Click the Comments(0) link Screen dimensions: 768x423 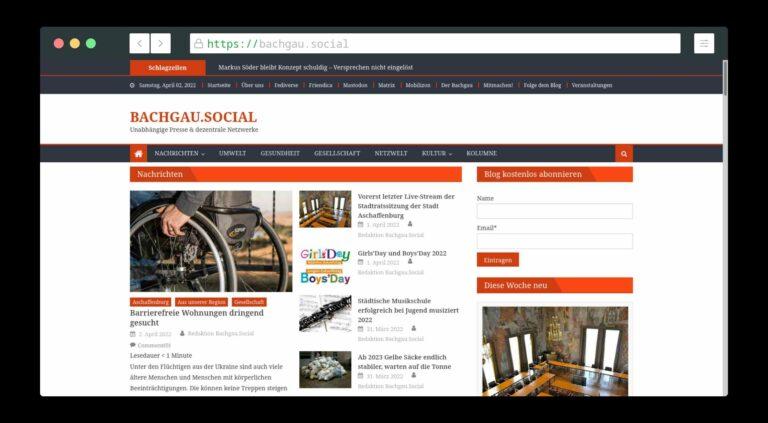(154, 345)
